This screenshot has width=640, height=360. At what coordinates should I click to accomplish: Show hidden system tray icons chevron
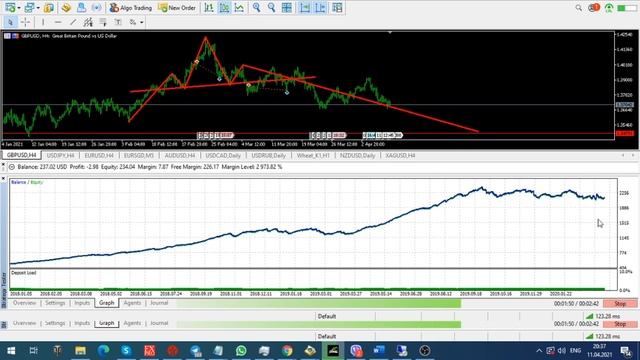(539, 351)
